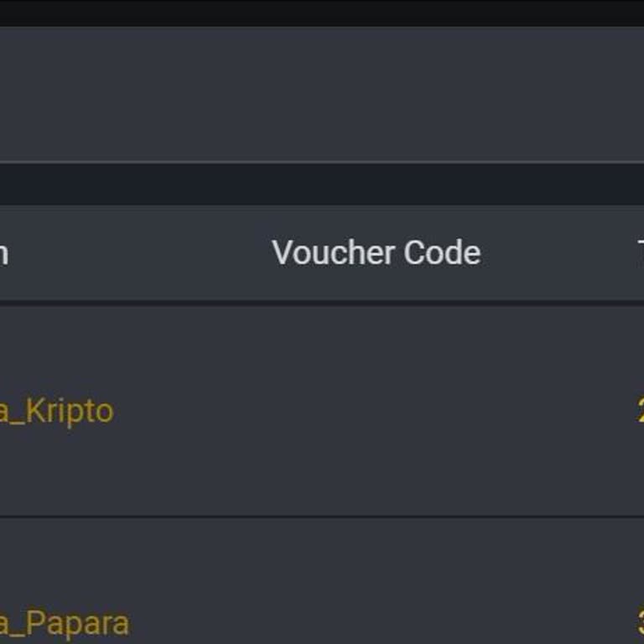Click the blank space above the _Papara text

click(x=65, y=562)
